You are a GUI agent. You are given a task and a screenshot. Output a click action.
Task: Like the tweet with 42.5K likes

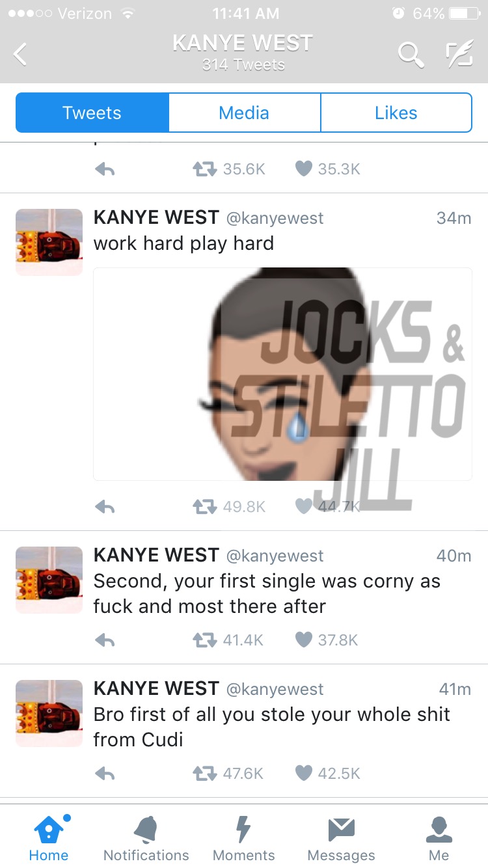tap(303, 773)
